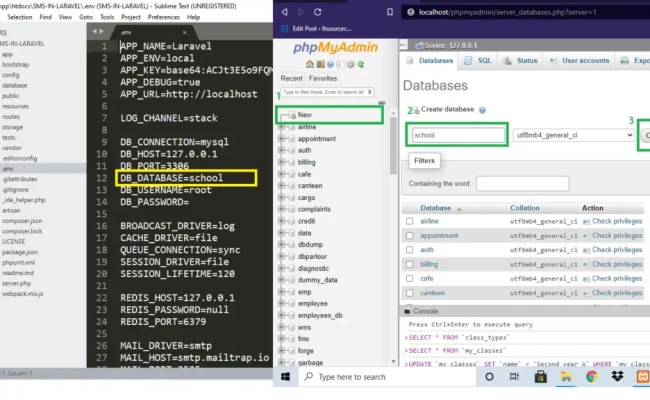Tick checkbox for cafe database row
This screenshot has height=400, width=650.
pos(410,279)
